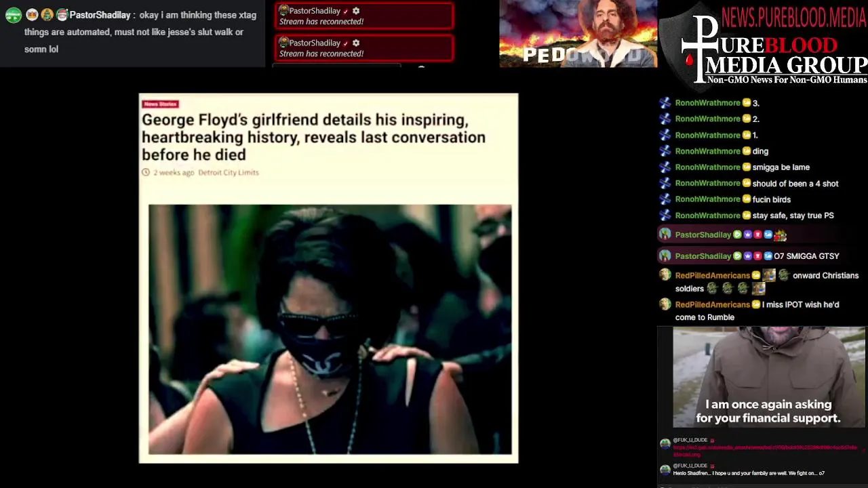Click the RonohWrathmore username on the '3.' message
The width and height of the screenshot is (868, 488).
707,103
